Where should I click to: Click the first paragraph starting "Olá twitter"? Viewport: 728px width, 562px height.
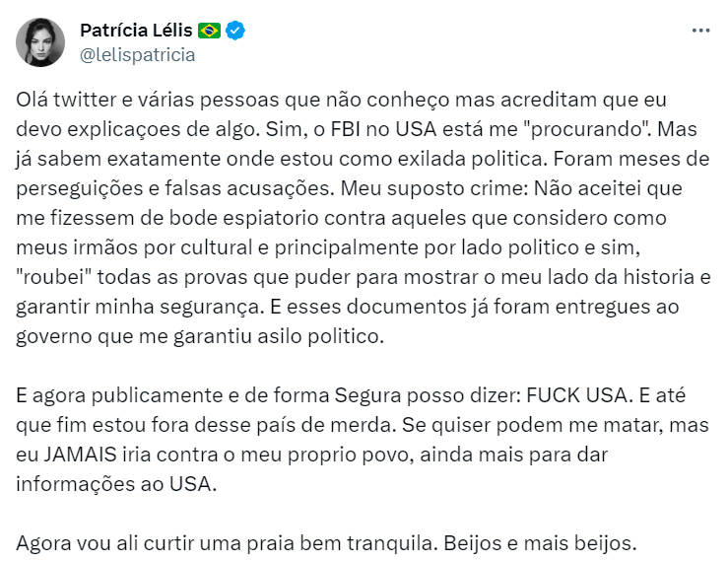pos(364,218)
